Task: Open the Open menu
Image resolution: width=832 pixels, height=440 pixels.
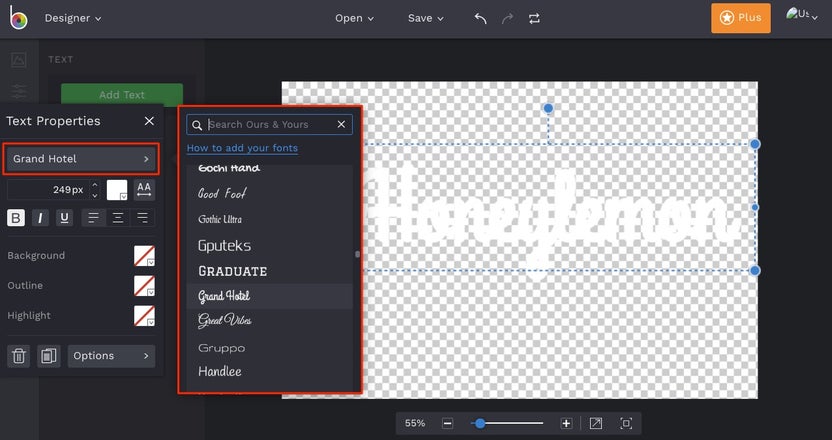Action: (x=354, y=18)
